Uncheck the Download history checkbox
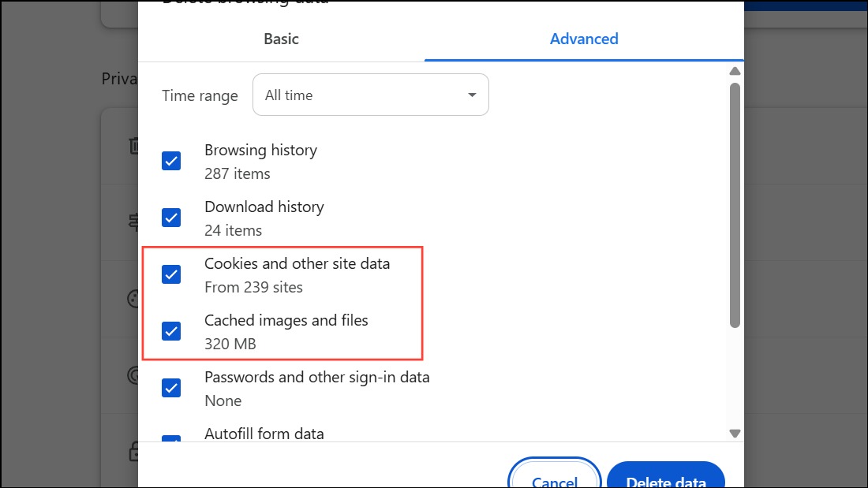The width and height of the screenshot is (868, 488). (171, 218)
